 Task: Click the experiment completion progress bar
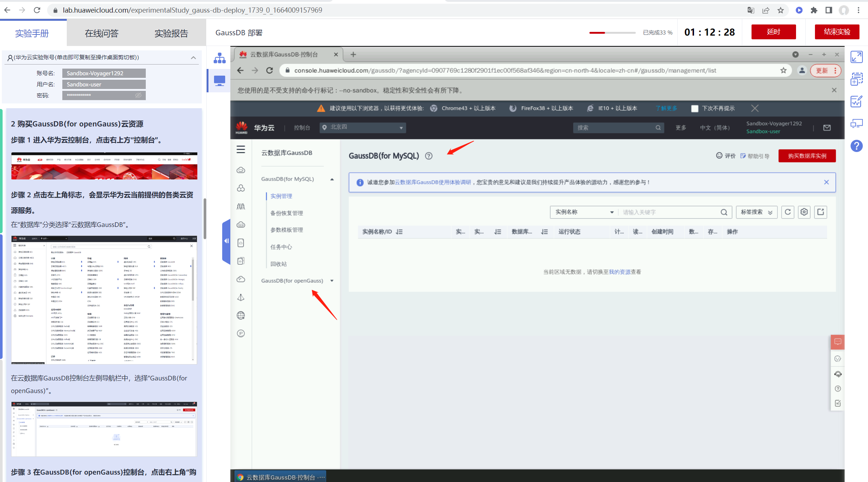pyautogui.click(x=612, y=33)
